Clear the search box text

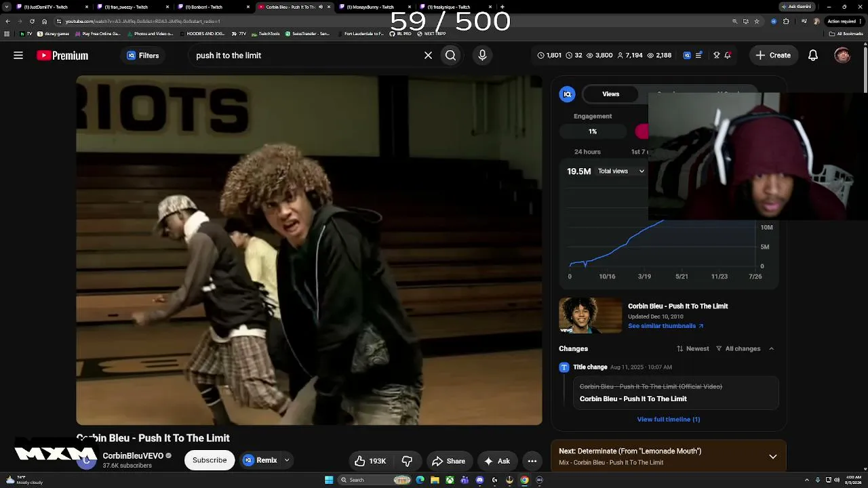(x=428, y=56)
